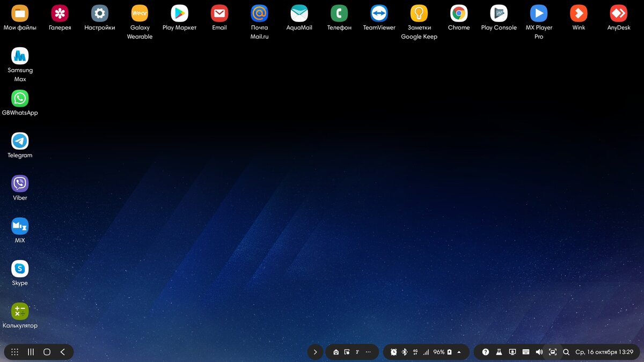Launch AnyDesk
This screenshot has height=362, width=644.
[619, 18]
